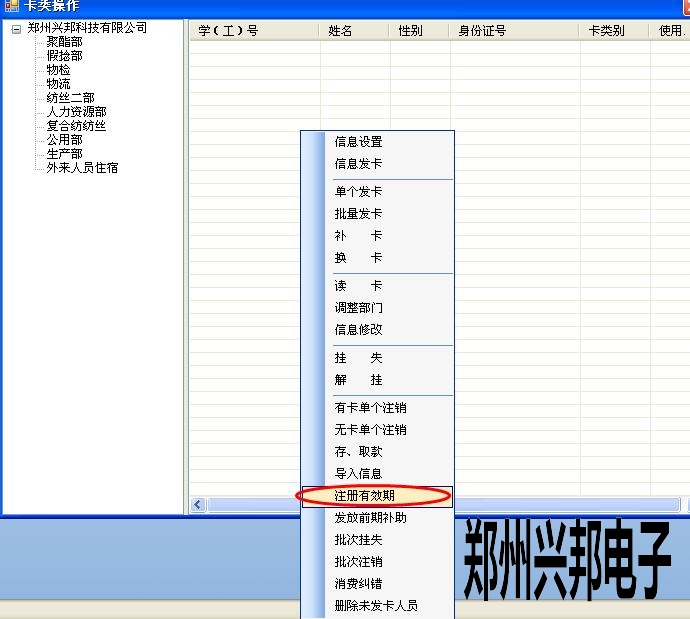The height and width of the screenshot is (619, 690).
Task: Choose 调整部门 from the menu
Action: point(358,308)
